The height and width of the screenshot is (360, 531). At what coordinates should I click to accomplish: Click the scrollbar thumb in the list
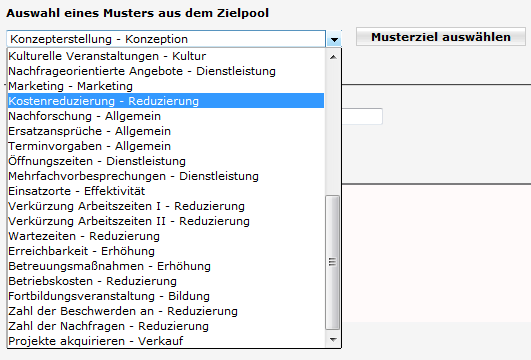pyautogui.click(x=333, y=262)
